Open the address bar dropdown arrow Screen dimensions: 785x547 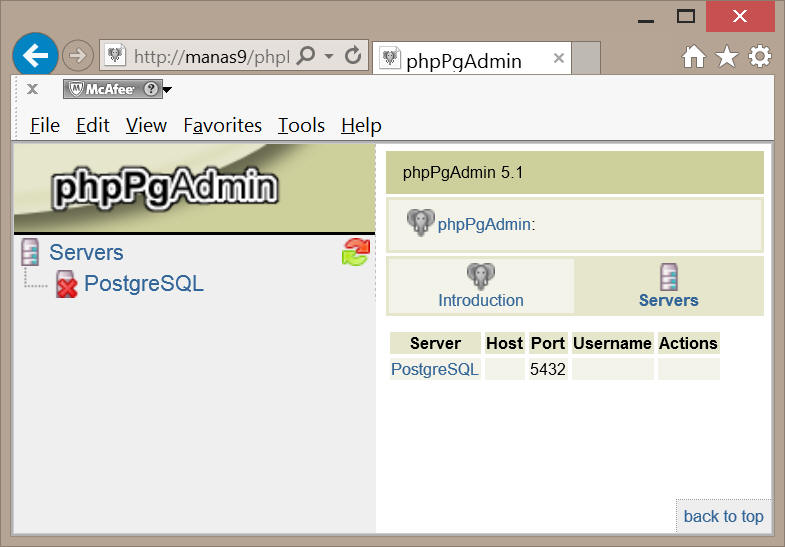(329, 56)
